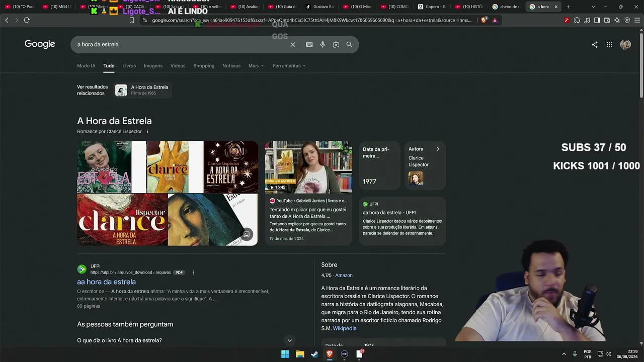Image resolution: width=644 pixels, height=362 pixels.
Task: Switch to the cheiro de browser tab
Action: tap(506, 7)
